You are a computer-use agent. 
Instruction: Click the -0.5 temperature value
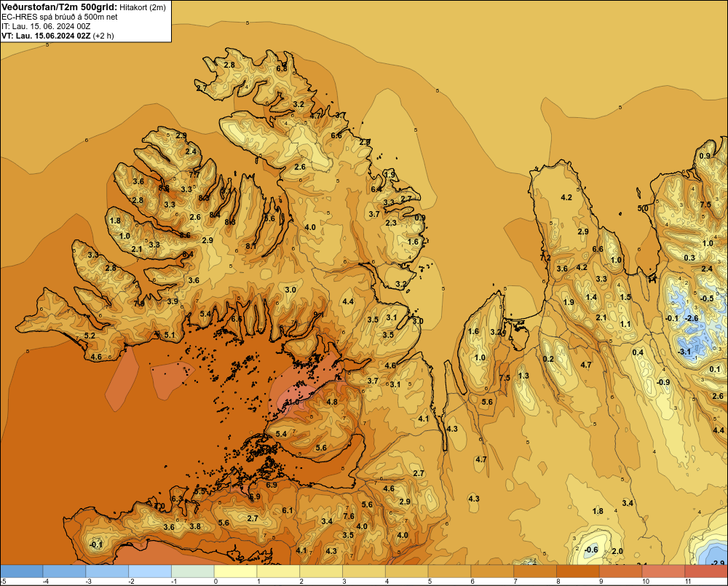(x=706, y=298)
